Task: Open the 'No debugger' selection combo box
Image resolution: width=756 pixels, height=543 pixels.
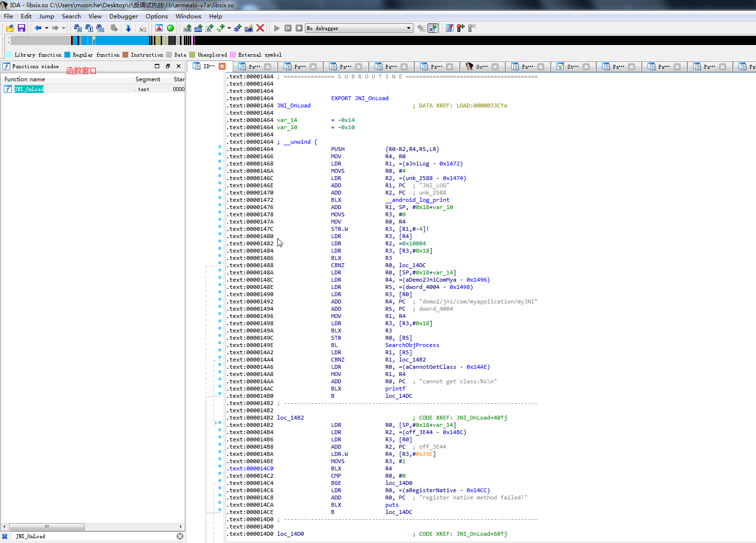Action: [359, 28]
